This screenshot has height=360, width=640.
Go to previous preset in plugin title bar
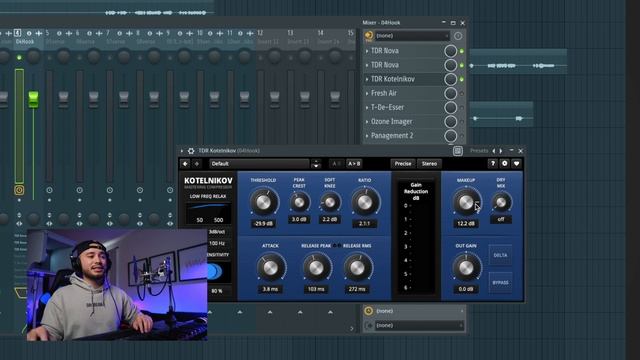(x=493, y=151)
